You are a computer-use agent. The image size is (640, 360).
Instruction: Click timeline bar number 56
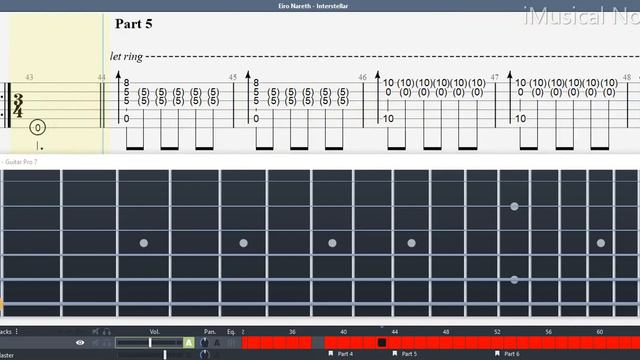[548, 332]
